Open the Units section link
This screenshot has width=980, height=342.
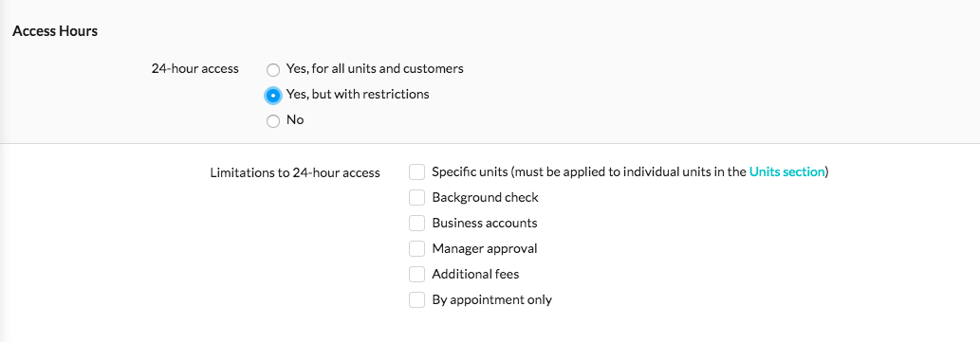786,171
